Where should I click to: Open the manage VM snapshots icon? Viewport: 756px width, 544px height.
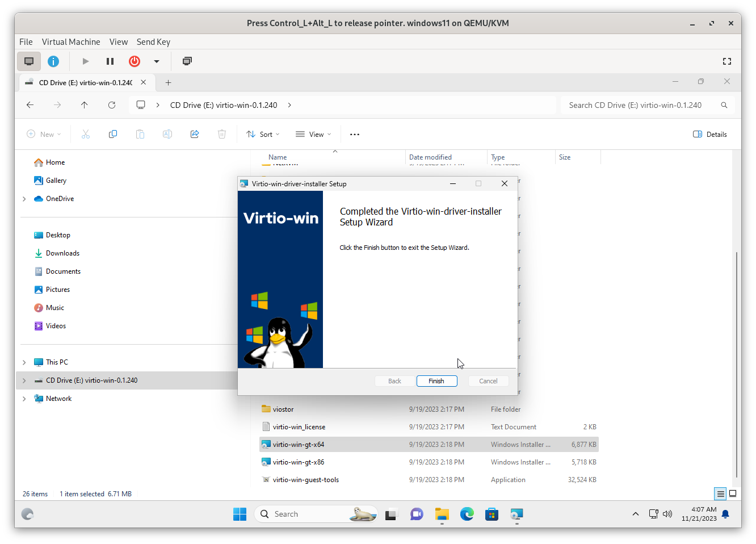pyautogui.click(x=187, y=61)
